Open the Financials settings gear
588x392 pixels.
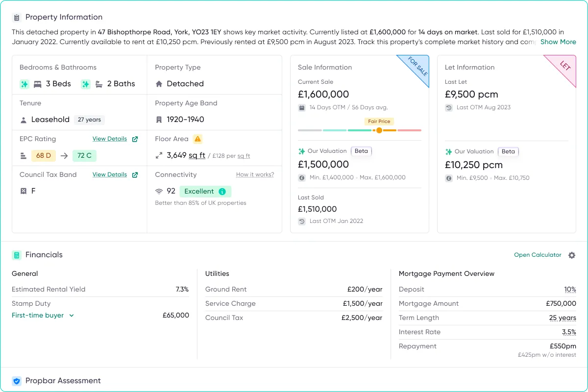pos(572,255)
